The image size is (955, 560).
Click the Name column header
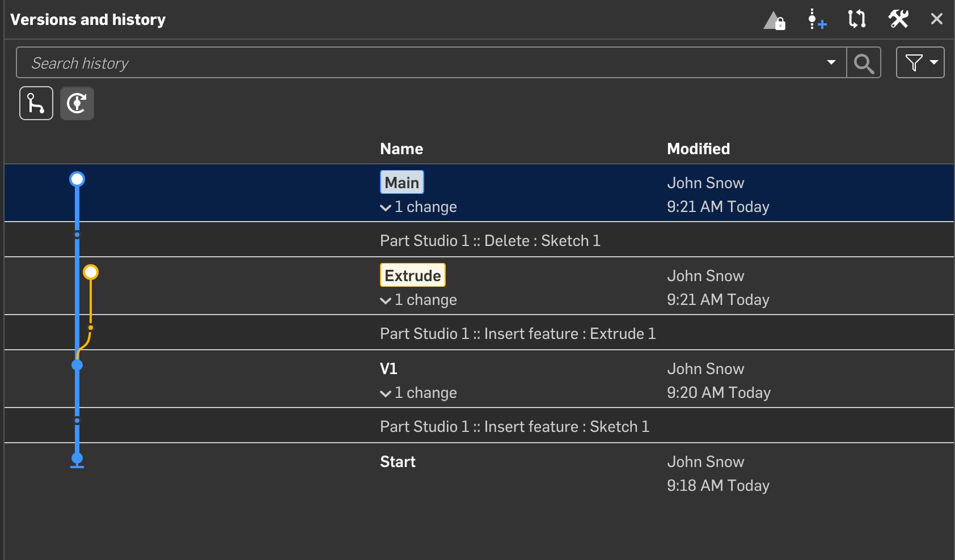click(402, 149)
